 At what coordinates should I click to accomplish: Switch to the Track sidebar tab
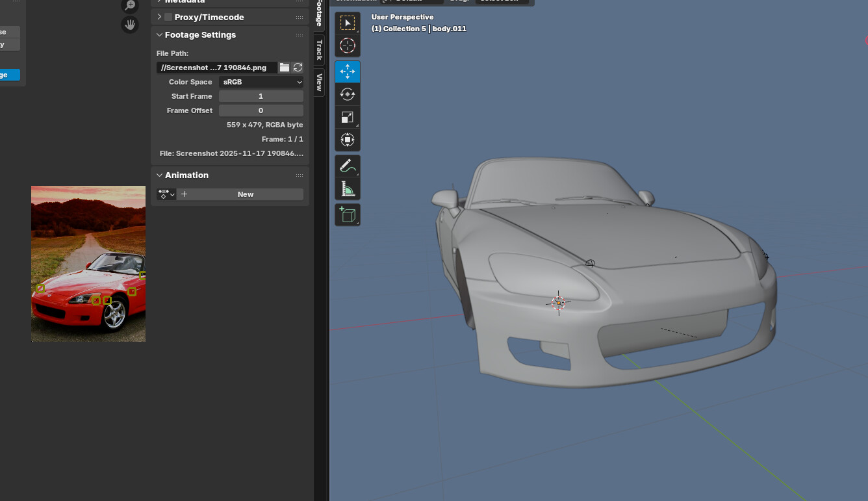coord(319,49)
